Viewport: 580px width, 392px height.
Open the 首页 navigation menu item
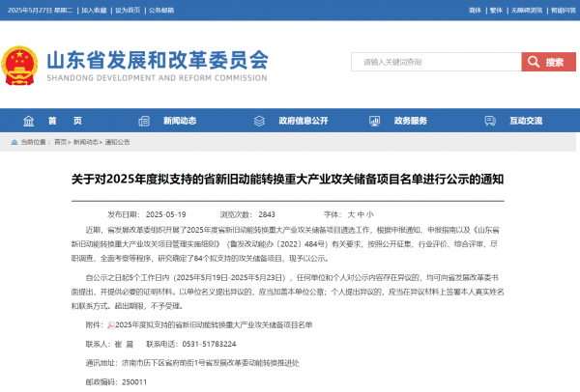point(65,121)
